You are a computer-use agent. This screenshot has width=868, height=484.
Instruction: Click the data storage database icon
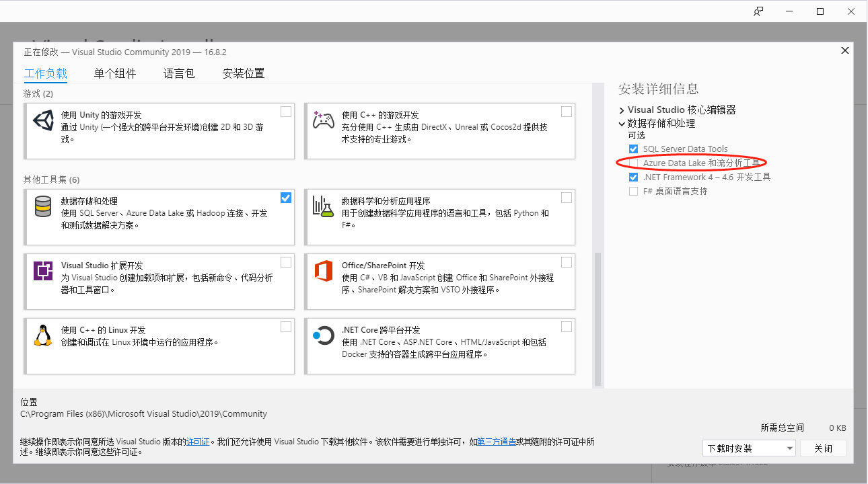pyautogui.click(x=43, y=206)
